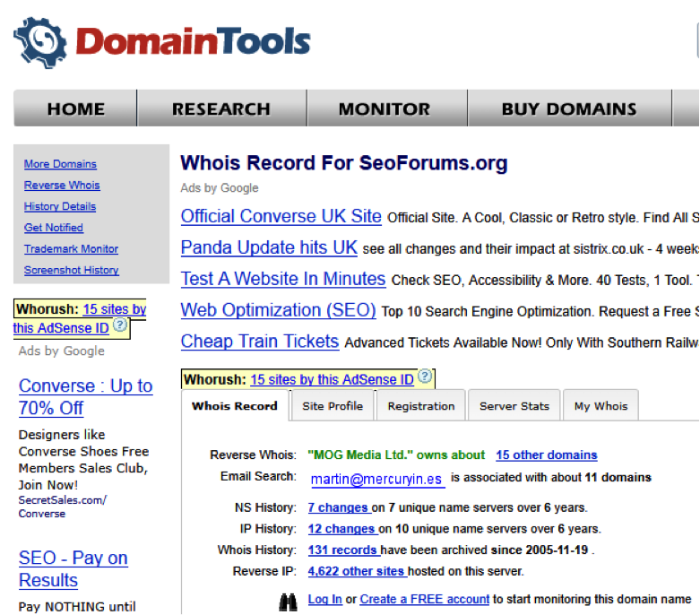This screenshot has width=700, height=615.
Task: Click the Trademark Monitor link
Action: tap(71, 249)
